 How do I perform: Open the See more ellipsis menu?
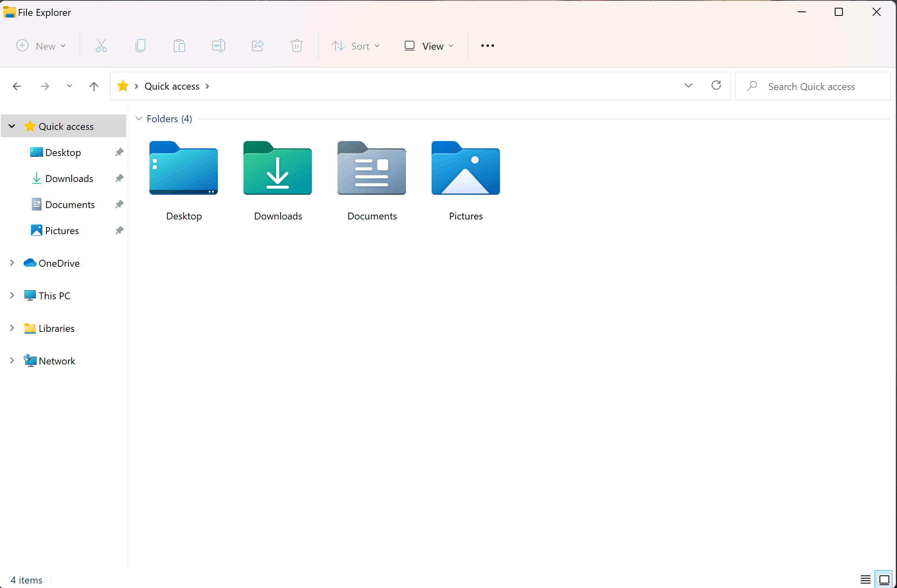487,46
